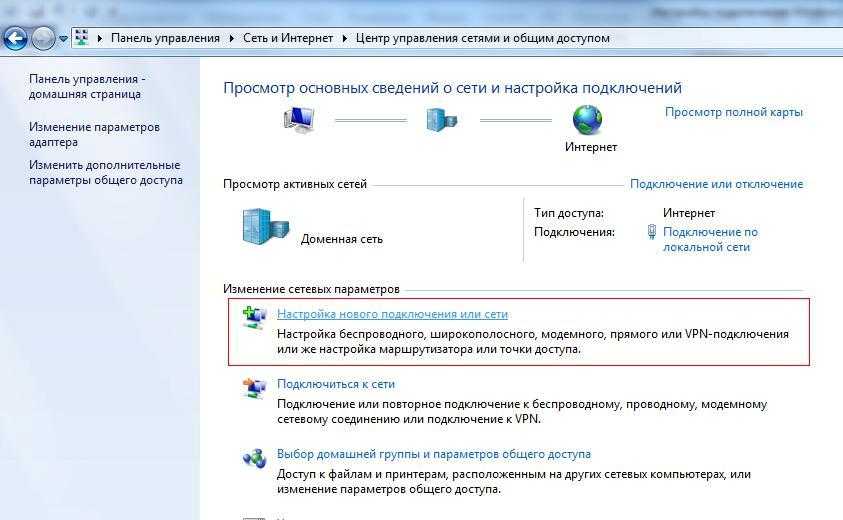The height and width of the screenshot is (520, 843).
Task: Open Просмотр полной карты link
Action: click(733, 112)
